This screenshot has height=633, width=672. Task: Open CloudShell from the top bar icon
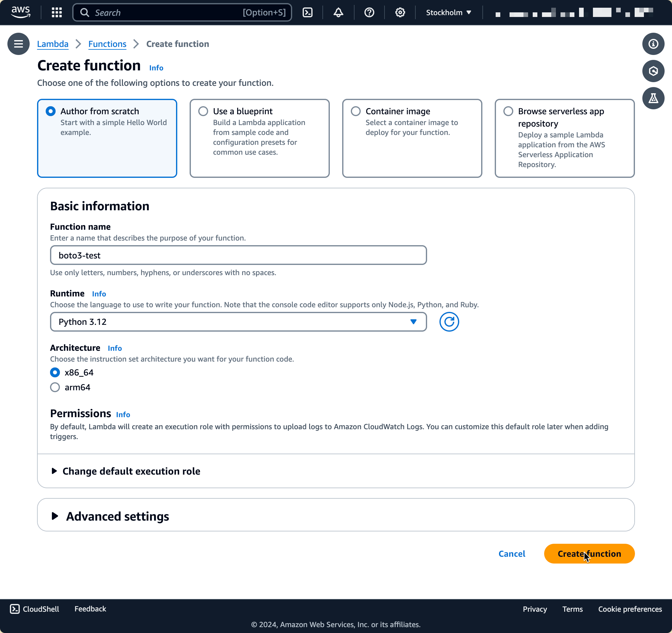point(307,12)
